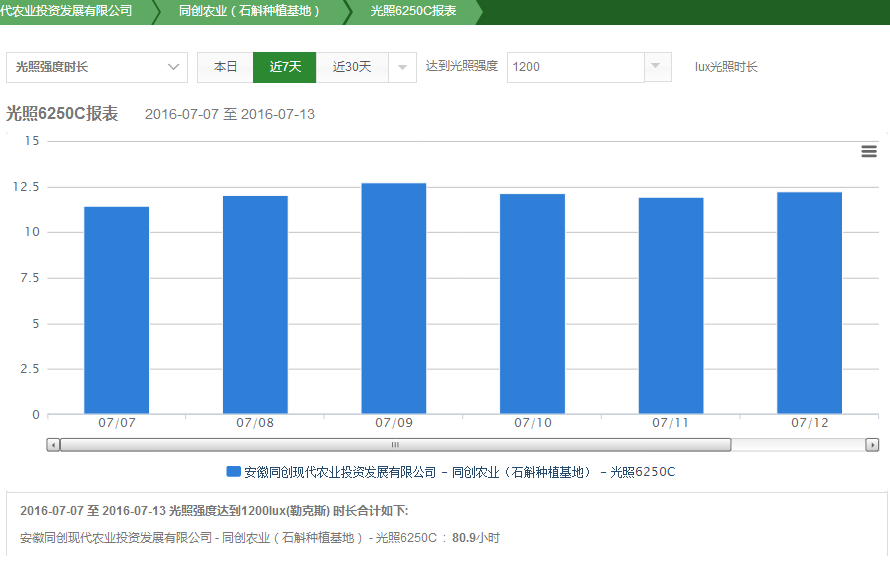Open the 同创农业（石斛种植基地）breadcrumb
This screenshot has width=890, height=563.
(249, 11)
